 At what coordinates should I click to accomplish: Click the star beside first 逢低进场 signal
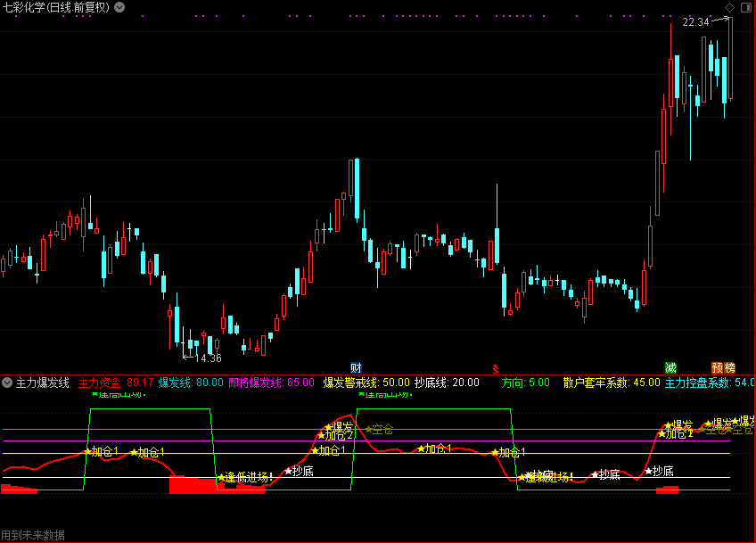(221, 477)
